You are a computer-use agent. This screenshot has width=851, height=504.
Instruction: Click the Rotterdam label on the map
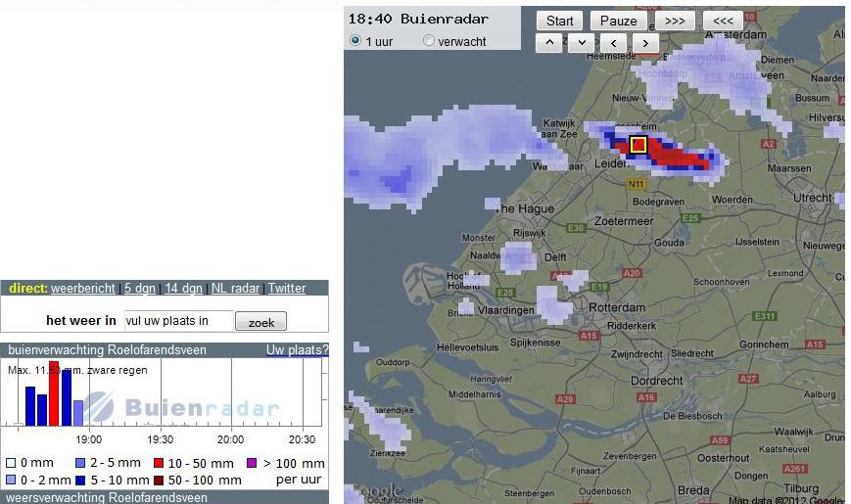(x=617, y=307)
